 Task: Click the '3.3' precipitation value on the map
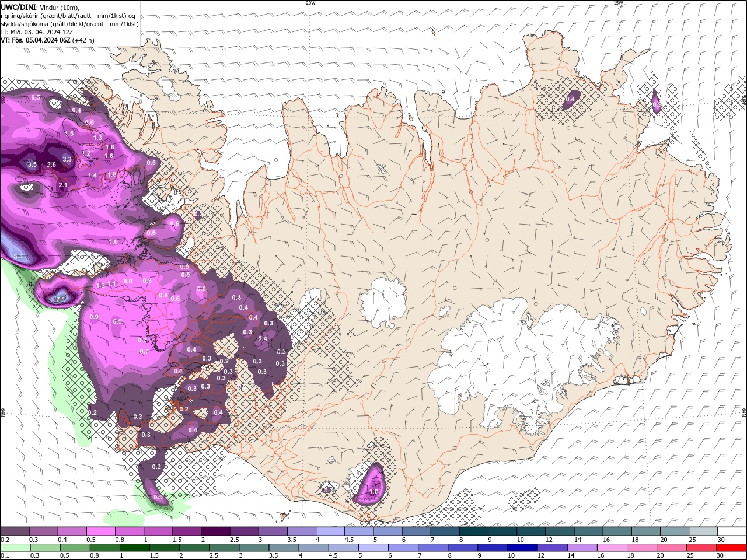[x=67, y=159]
